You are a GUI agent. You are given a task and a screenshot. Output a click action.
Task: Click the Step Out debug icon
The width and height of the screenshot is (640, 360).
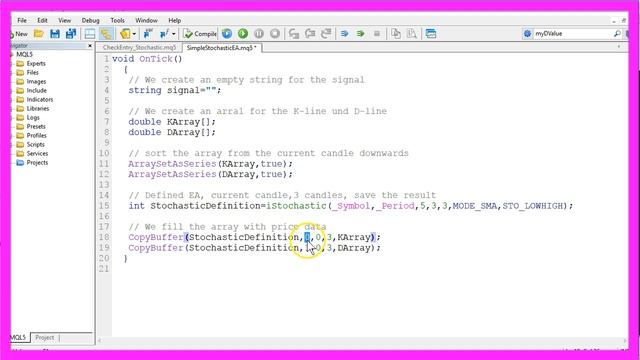[326, 33]
